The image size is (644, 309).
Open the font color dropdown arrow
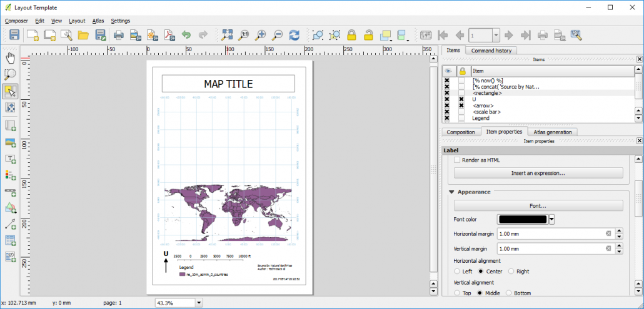[552, 219]
